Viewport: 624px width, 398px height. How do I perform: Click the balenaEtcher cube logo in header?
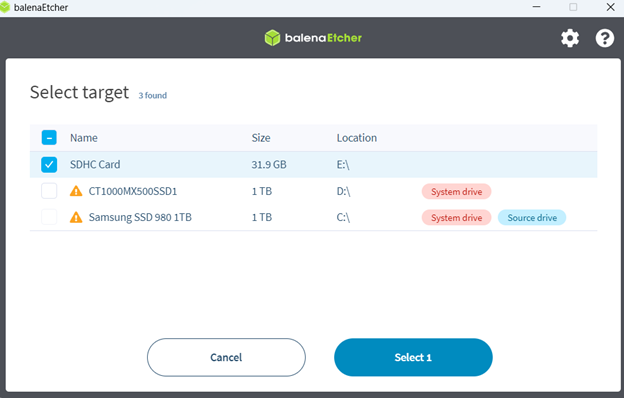[273, 38]
